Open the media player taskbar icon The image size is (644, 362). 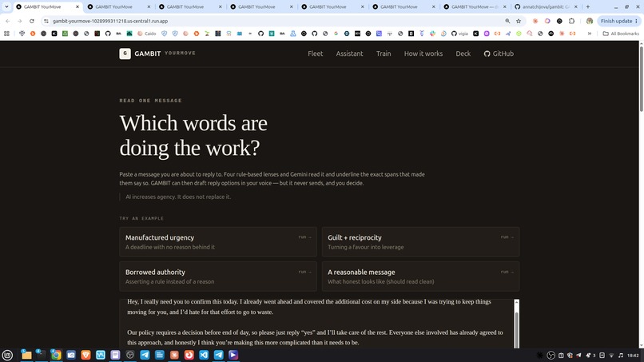coord(233,355)
